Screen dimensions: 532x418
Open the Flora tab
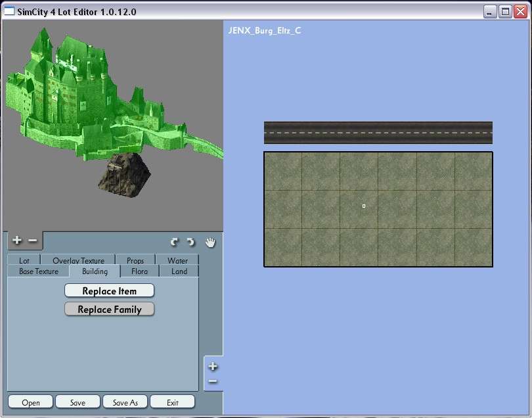click(139, 271)
